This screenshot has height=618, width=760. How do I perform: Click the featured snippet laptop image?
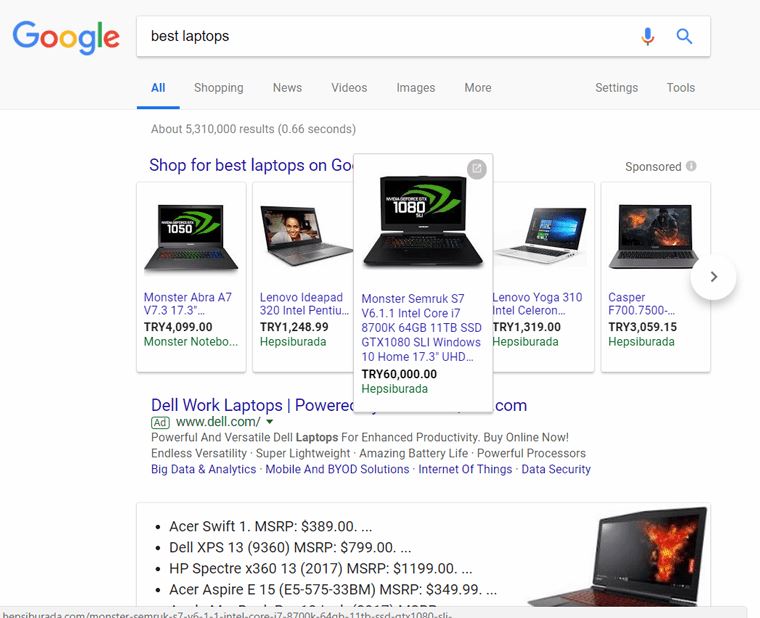click(619, 556)
